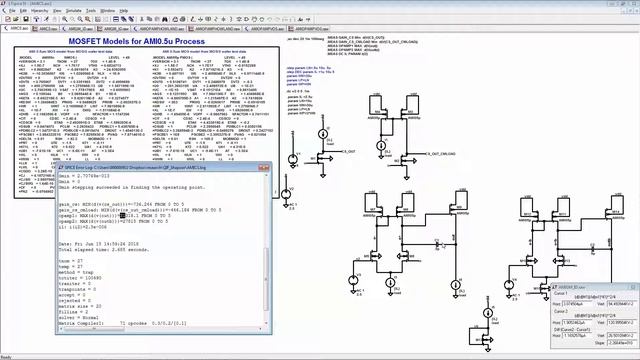Close the SPICE Error Log window

[x=264, y=167]
